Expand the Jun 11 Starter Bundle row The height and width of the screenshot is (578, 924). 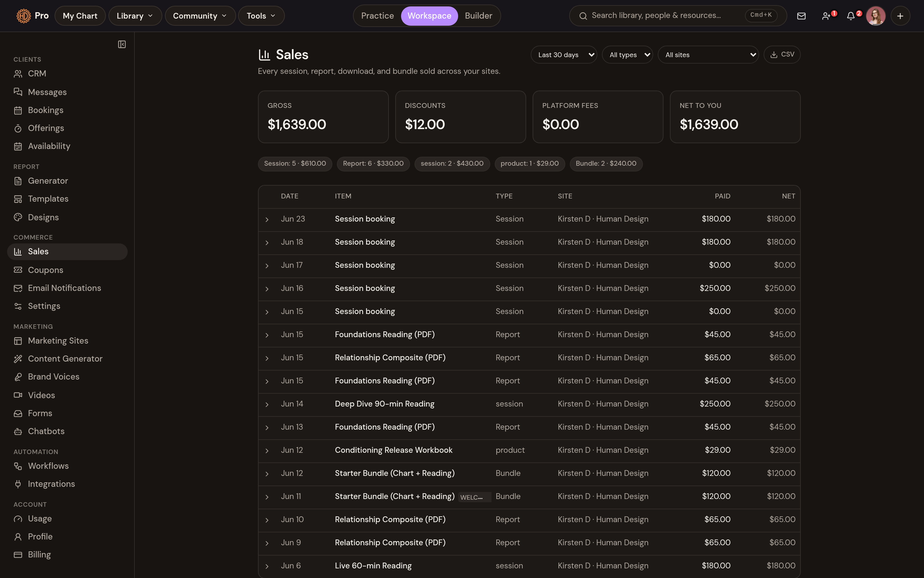267,497
